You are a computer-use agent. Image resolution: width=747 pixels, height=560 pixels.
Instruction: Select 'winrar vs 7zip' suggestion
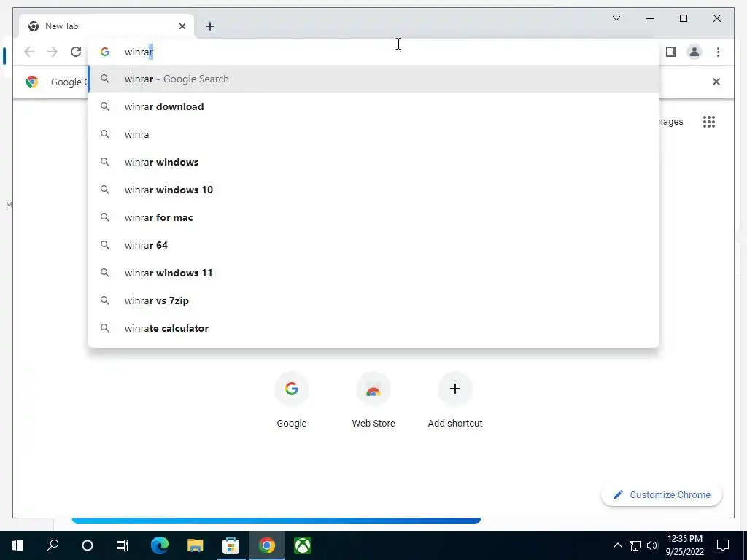pos(374,300)
